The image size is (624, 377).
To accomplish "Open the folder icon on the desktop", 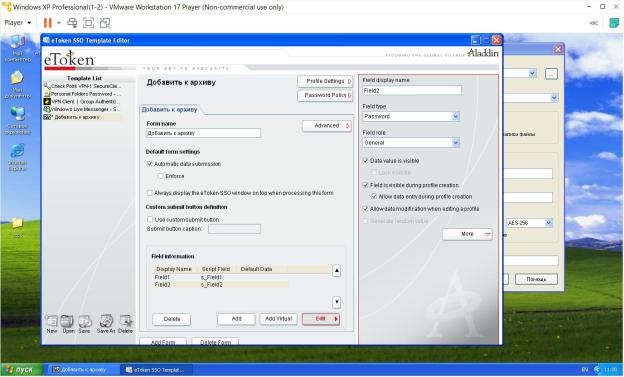I will pos(18,227).
